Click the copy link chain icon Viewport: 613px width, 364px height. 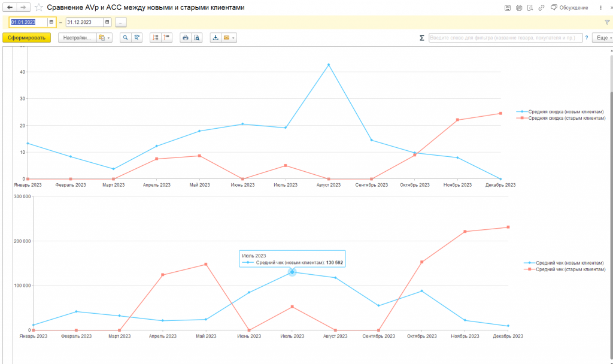click(541, 7)
